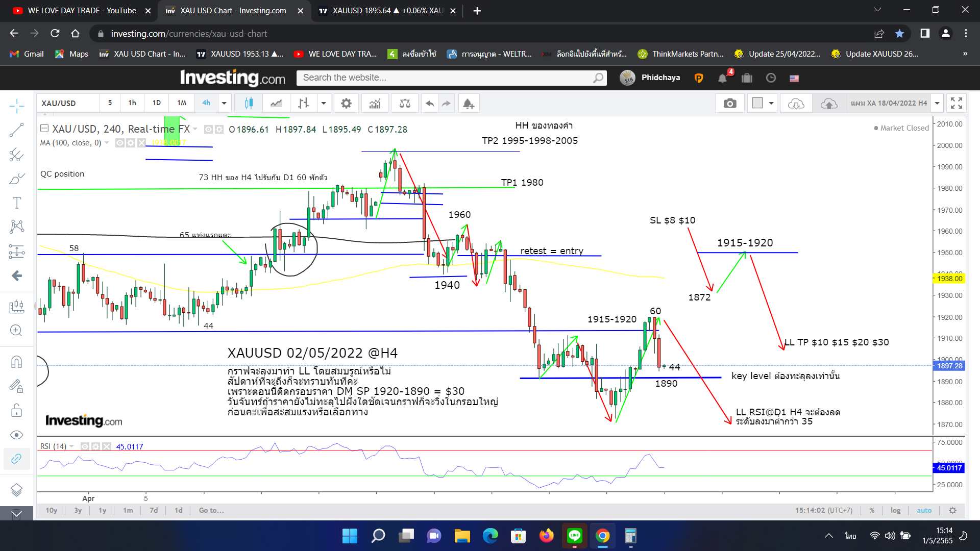Select the 1h timeframe
980x551 pixels.
pyautogui.click(x=132, y=103)
